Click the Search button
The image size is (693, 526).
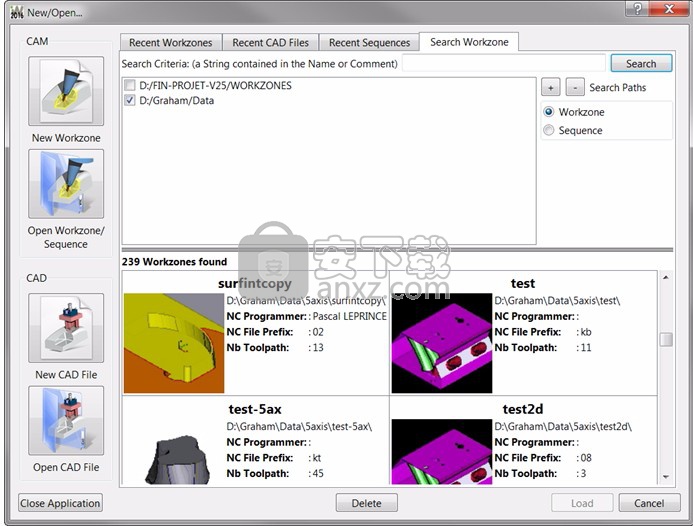click(641, 64)
